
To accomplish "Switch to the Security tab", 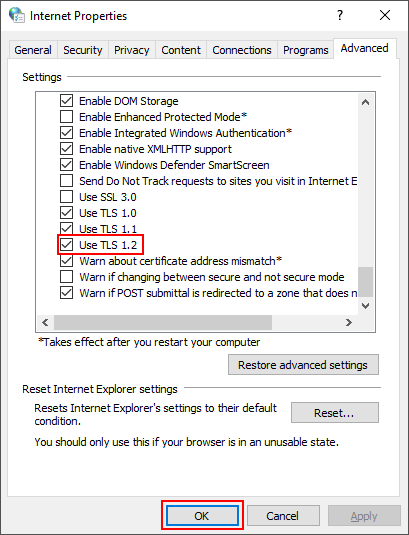I will 83,50.
